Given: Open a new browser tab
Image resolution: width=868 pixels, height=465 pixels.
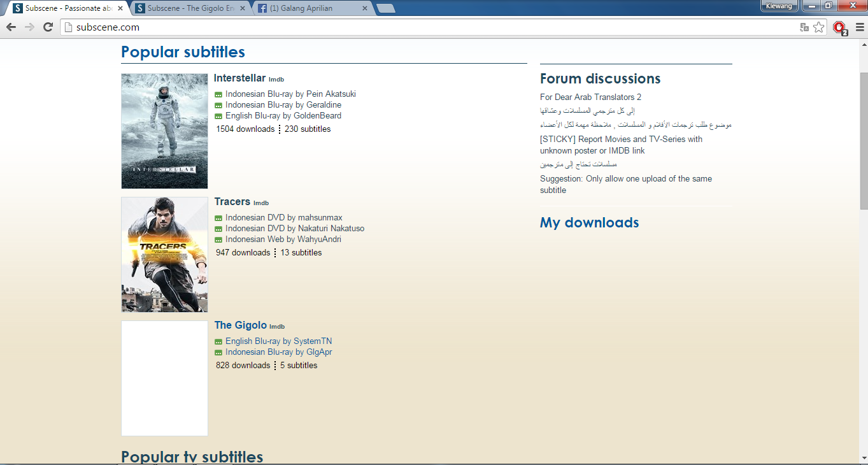Looking at the screenshot, I should pos(386,8).
